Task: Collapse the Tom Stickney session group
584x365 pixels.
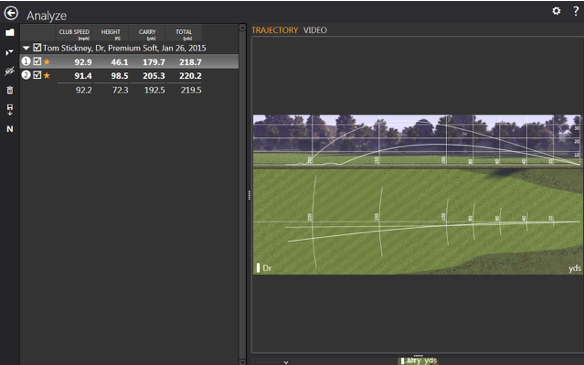Action: [x=26, y=48]
